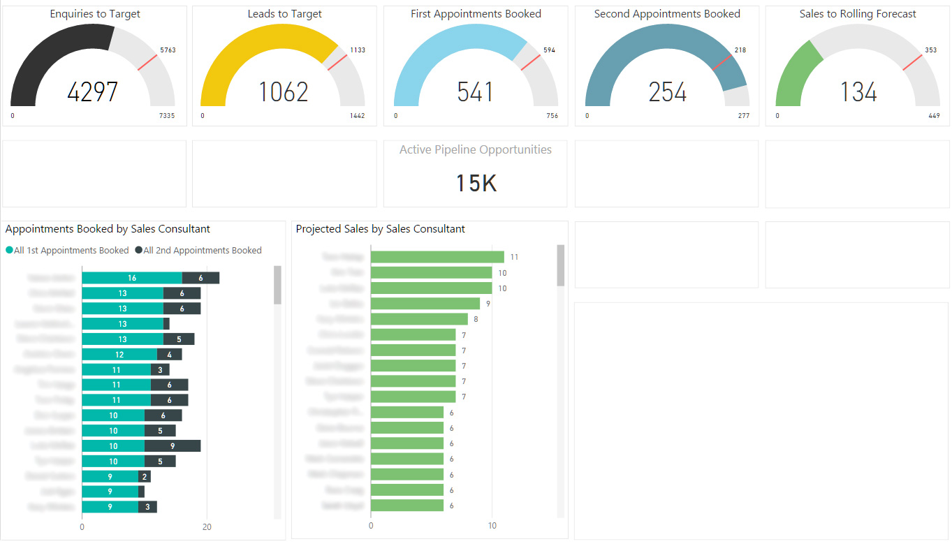Click the Appointments Booked by Sales Consultant title
This screenshot has height=560, width=952.
point(108,229)
